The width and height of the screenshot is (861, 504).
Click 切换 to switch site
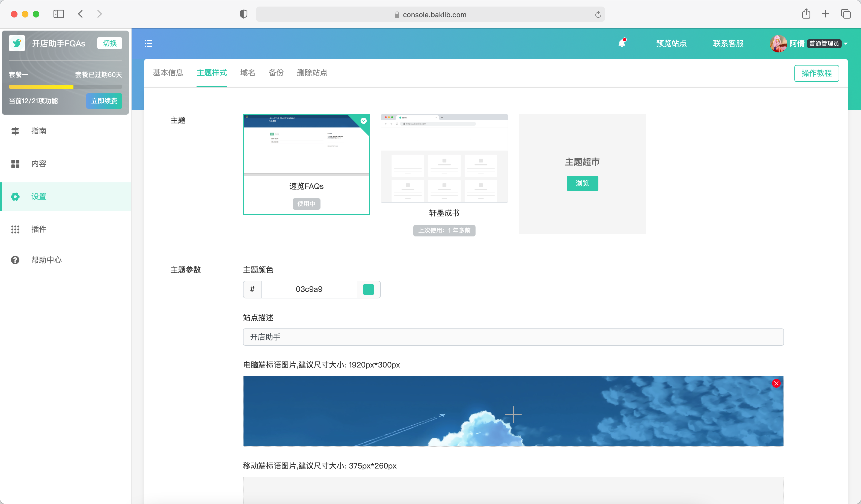(110, 43)
